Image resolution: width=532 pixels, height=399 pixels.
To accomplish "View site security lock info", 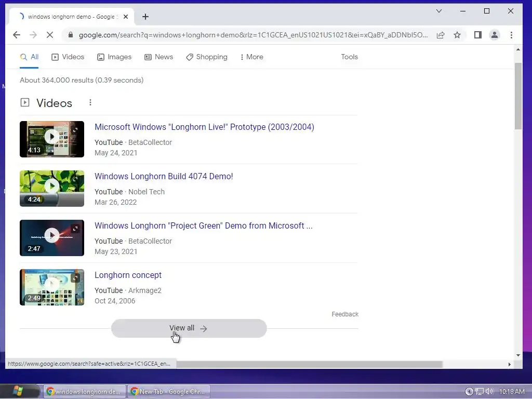I will tap(71, 35).
